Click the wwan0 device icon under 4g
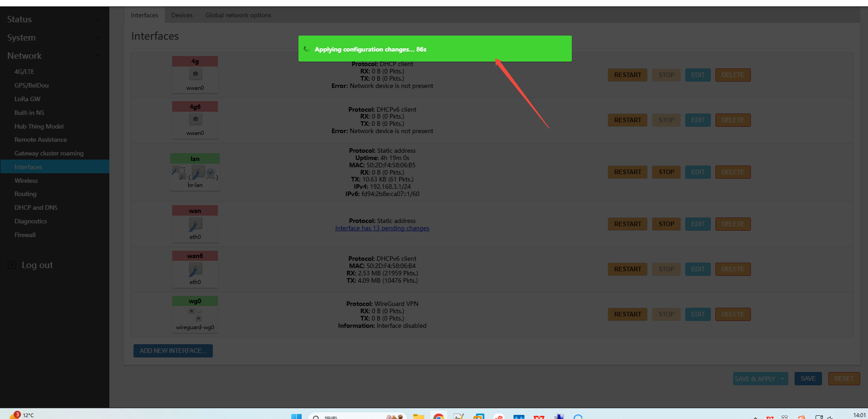 195,74
